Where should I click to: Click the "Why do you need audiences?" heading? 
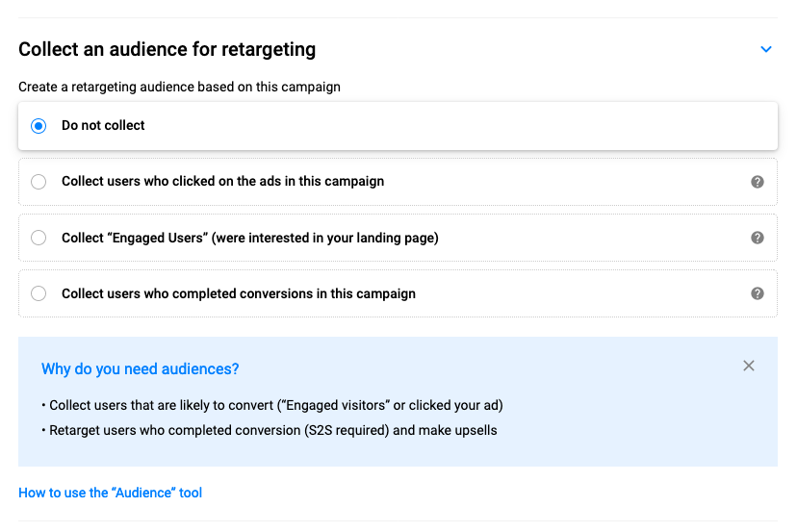click(140, 368)
